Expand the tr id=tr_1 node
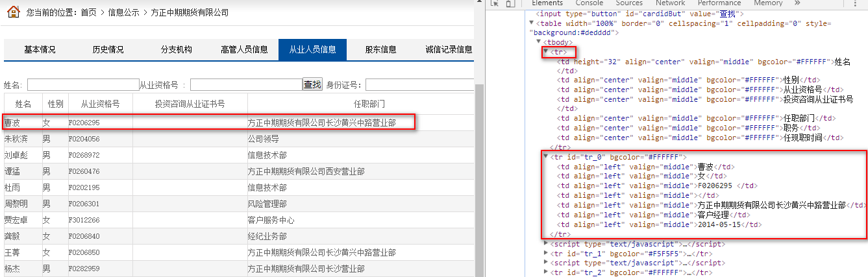The image size is (868, 277). click(x=546, y=254)
